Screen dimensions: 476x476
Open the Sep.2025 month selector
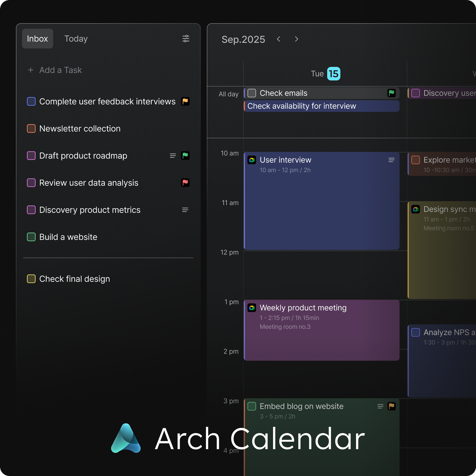click(243, 40)
